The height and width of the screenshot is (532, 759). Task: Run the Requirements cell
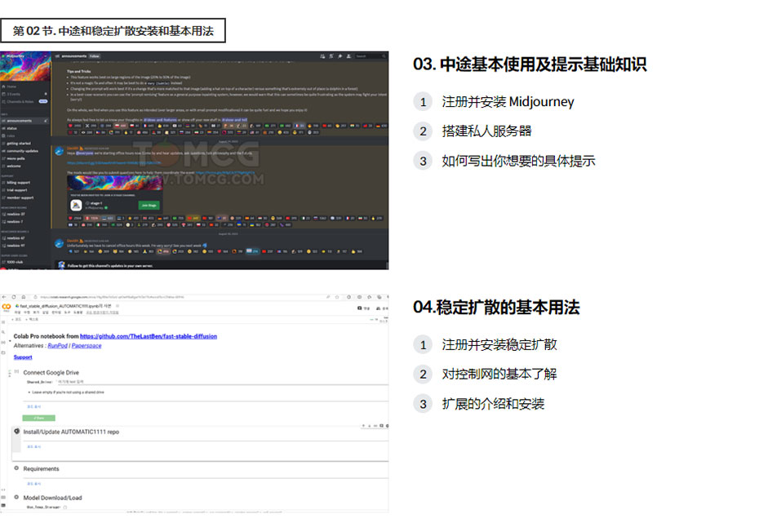(16, 468)
